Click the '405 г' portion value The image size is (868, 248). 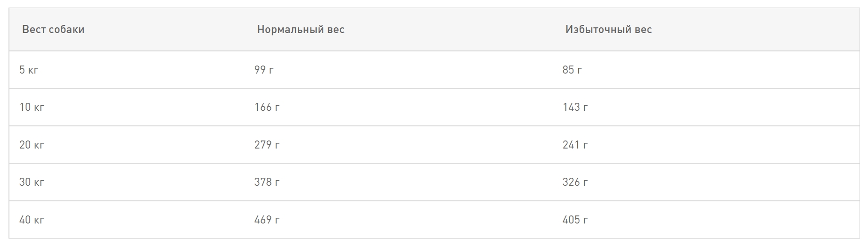coord(575,220)
